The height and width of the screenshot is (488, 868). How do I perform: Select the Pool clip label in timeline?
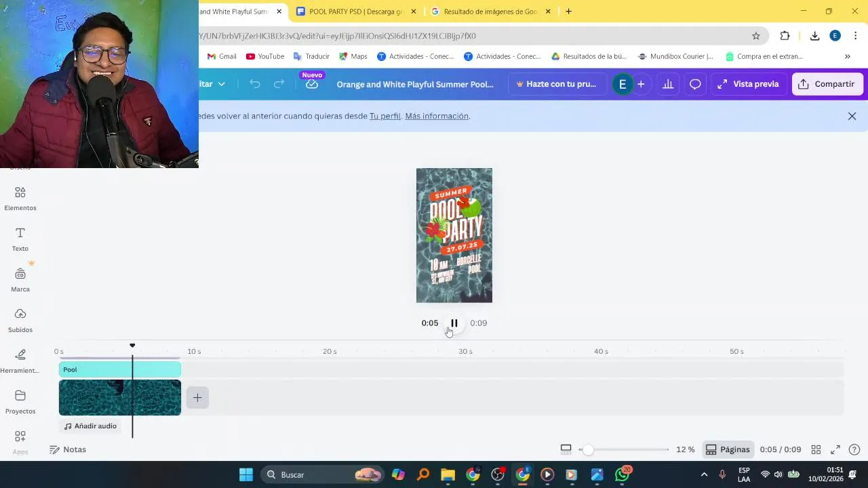click(x=120, y=369)
